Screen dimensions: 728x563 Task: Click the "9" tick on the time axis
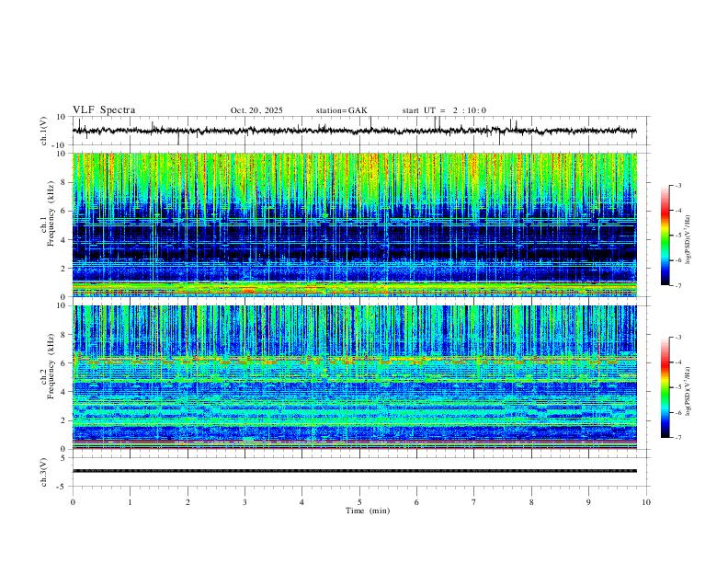(x=588, y=502)
